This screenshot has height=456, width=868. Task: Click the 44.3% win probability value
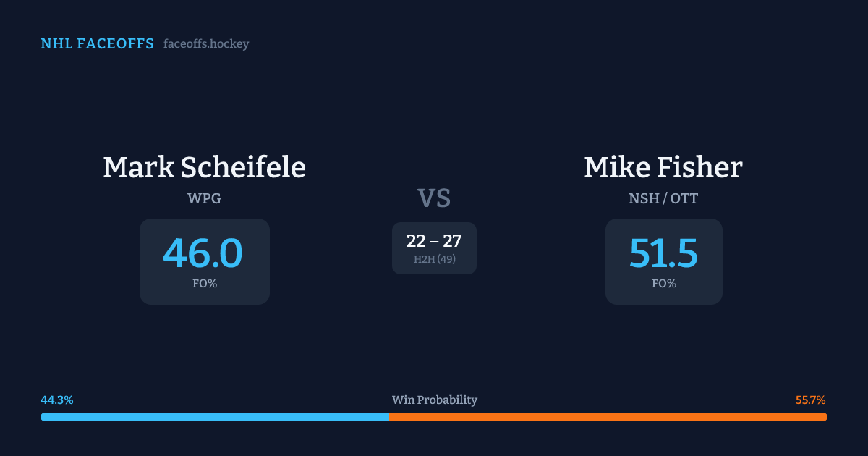tap(57, 400)
